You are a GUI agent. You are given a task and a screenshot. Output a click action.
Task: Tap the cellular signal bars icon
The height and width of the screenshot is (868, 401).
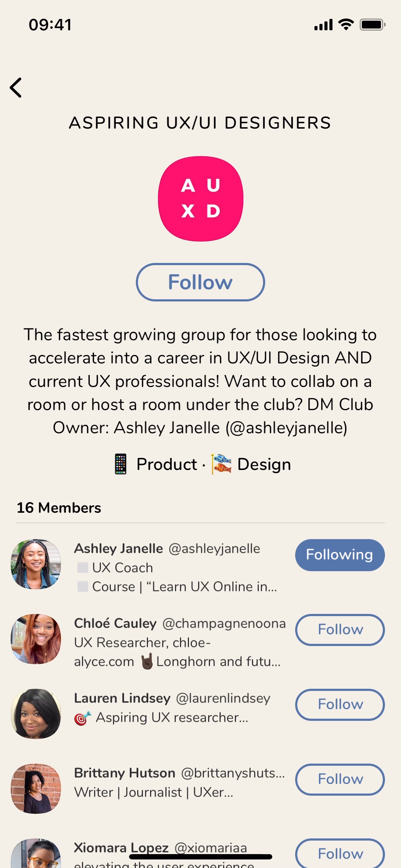323,25
